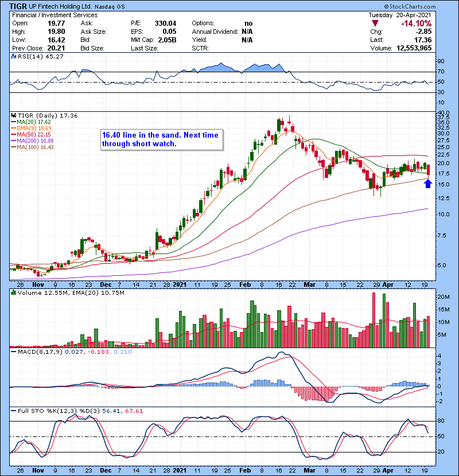
Task: Click the green MA(20) 17.62 legend entry
Action: tap(31, 122)
